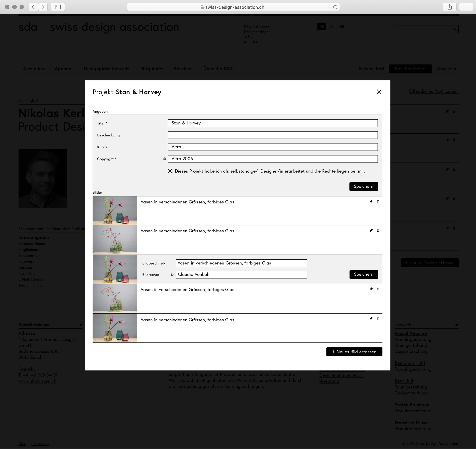Toggle Safari sidebar button

click(58, 7)
